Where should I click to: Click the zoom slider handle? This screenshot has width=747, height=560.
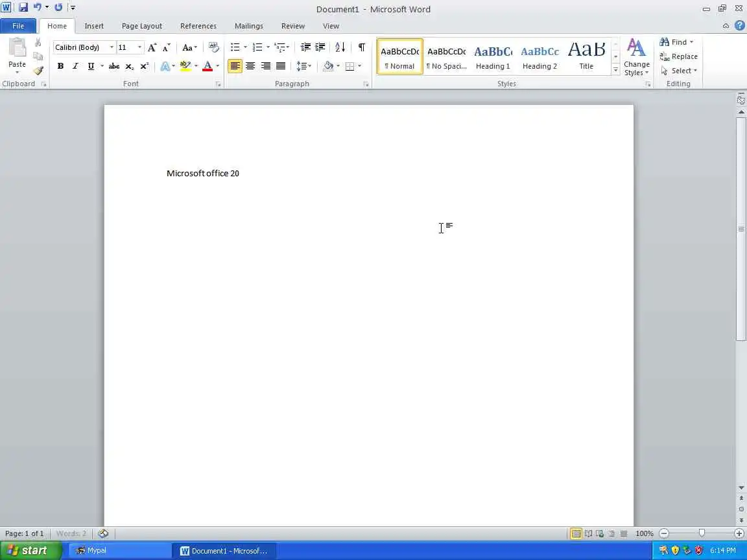tap(702, 533)
